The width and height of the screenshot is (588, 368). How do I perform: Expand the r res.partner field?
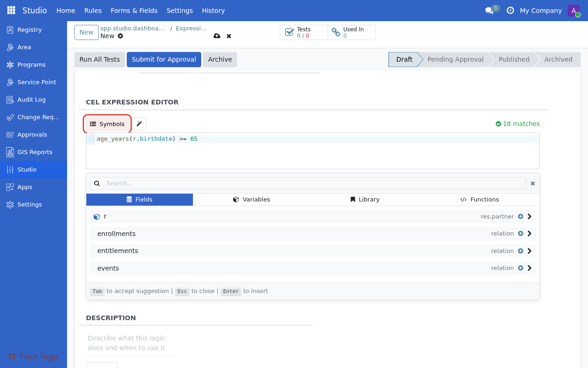(529, 216)
